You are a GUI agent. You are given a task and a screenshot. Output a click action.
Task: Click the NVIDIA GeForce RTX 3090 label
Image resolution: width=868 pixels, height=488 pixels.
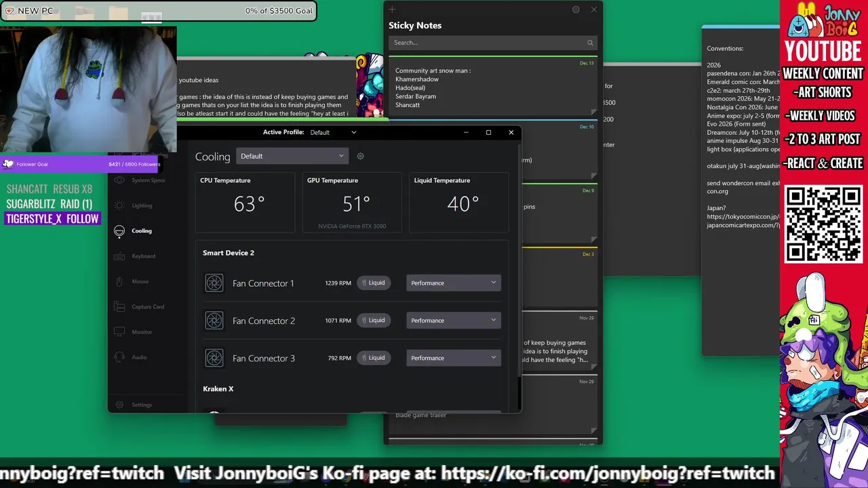click(352, 226)
